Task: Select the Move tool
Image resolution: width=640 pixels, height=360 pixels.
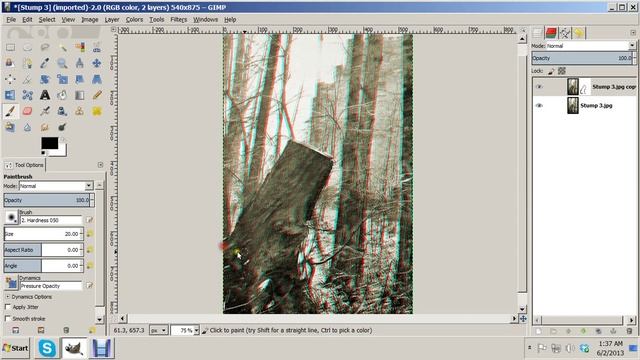Action: click(97, 63)
